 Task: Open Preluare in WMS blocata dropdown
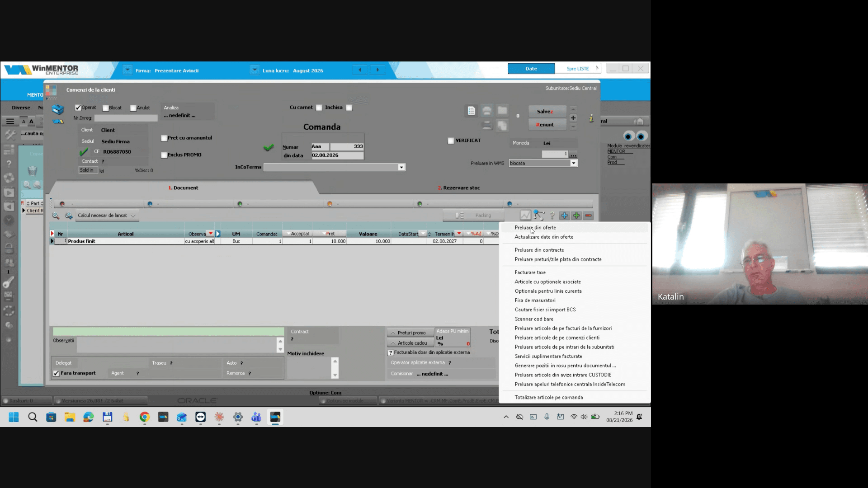tap(573, 163)
